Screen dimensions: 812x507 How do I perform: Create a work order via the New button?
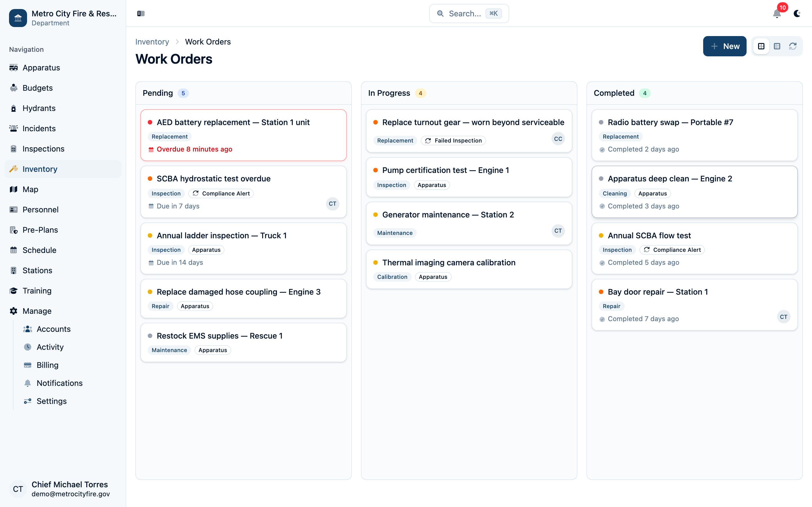click(725, 46)
